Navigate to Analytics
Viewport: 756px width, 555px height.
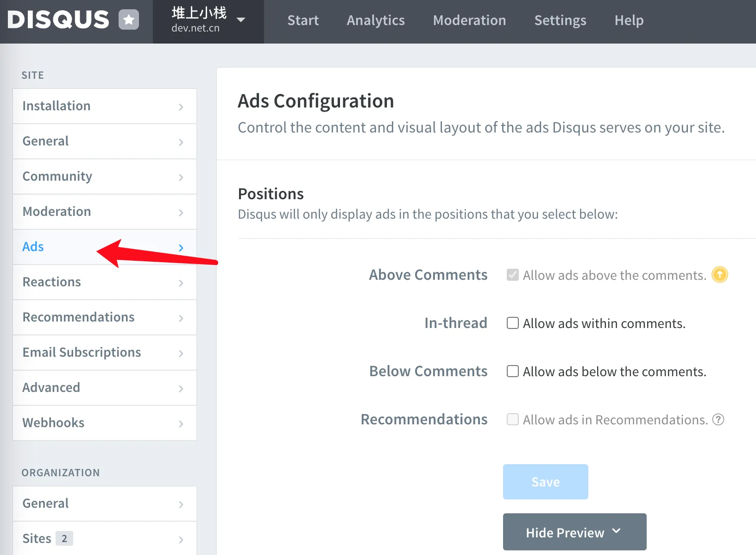tap(376, 20)
